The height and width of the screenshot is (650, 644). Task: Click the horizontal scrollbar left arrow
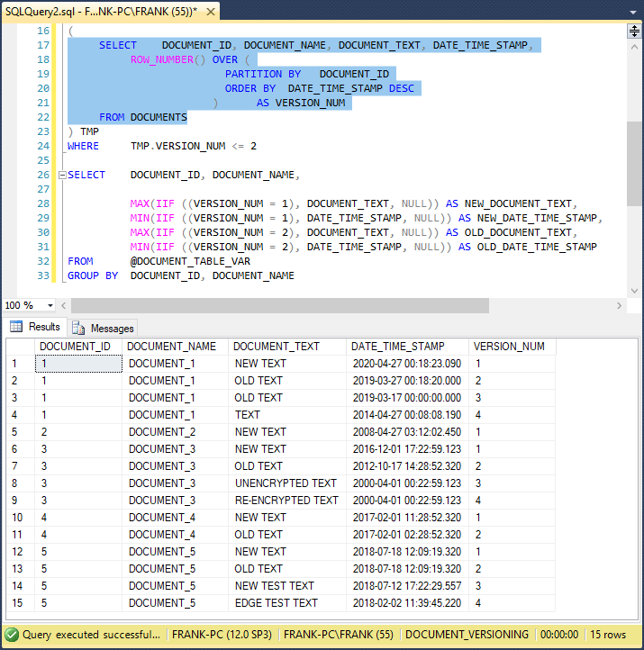coord(64,305)
